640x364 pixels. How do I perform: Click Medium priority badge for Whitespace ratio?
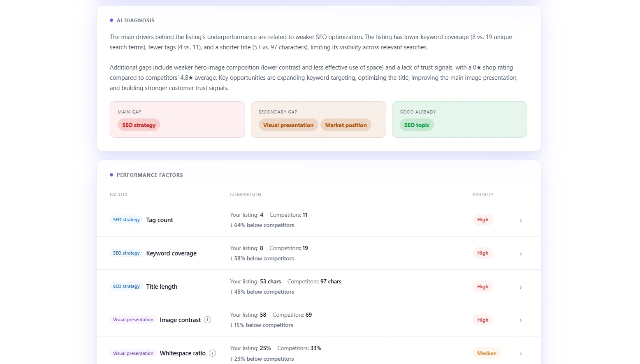(487, 353)
